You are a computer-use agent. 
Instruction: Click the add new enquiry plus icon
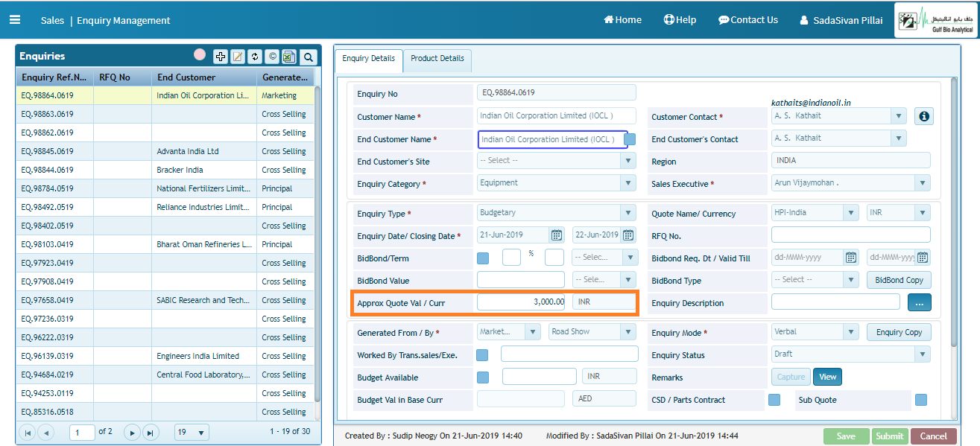point(221,57)
